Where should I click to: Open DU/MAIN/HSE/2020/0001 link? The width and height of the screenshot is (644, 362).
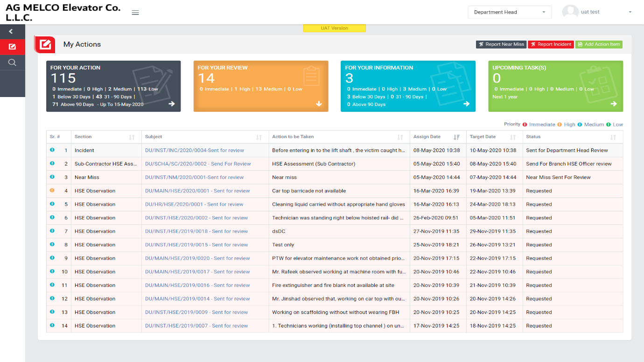[197, 191]
